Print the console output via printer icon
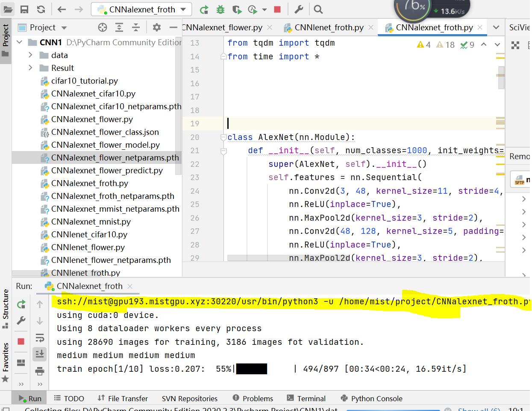The image size is (532, 411). 40,371
